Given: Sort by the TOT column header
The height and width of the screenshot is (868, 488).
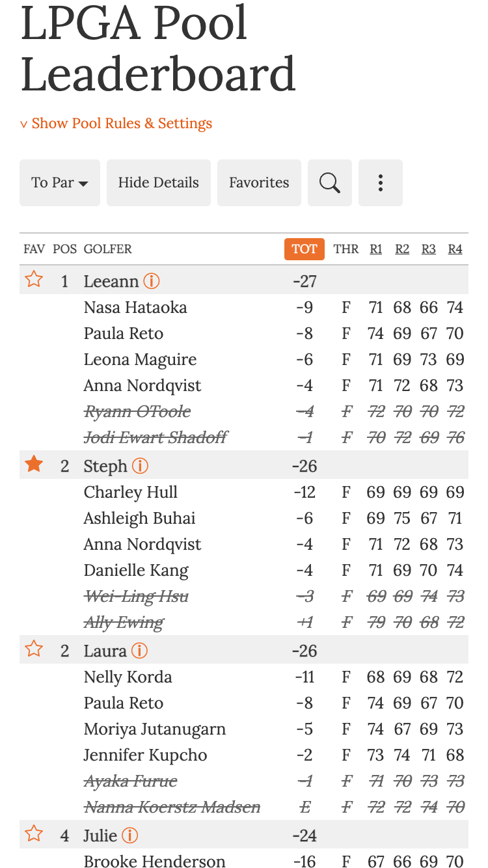Looking at the screenshot, I should [x=304, y=249].
